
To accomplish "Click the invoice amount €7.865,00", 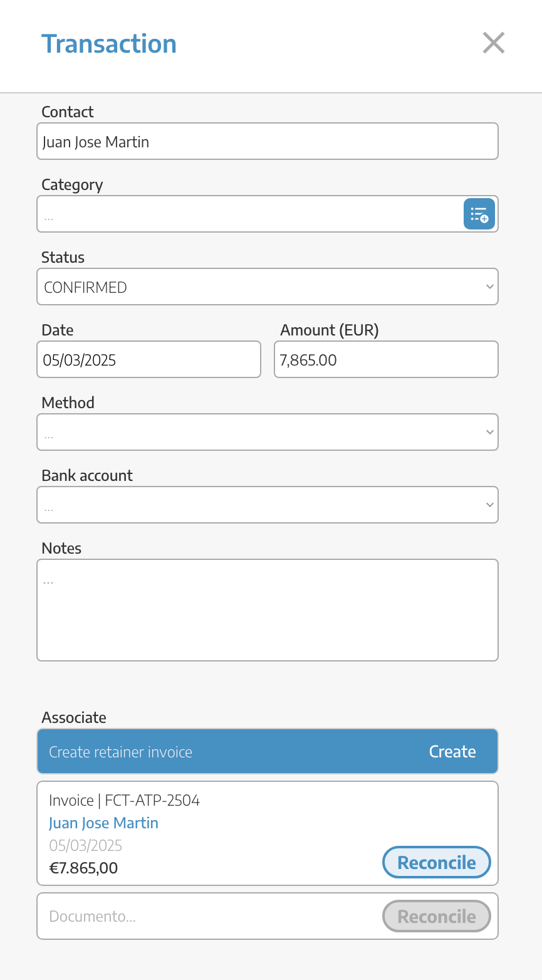I will (x=83, y=868).
